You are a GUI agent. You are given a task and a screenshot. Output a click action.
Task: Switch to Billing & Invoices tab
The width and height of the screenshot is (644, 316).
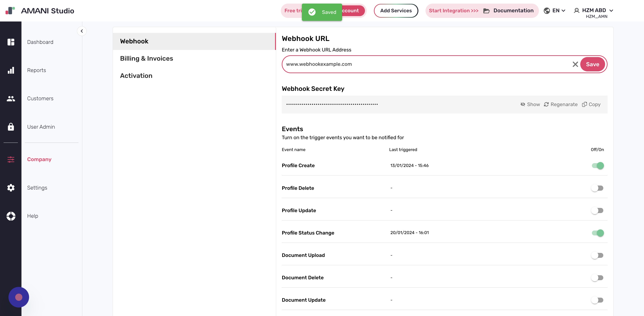(x=146, y=59)
